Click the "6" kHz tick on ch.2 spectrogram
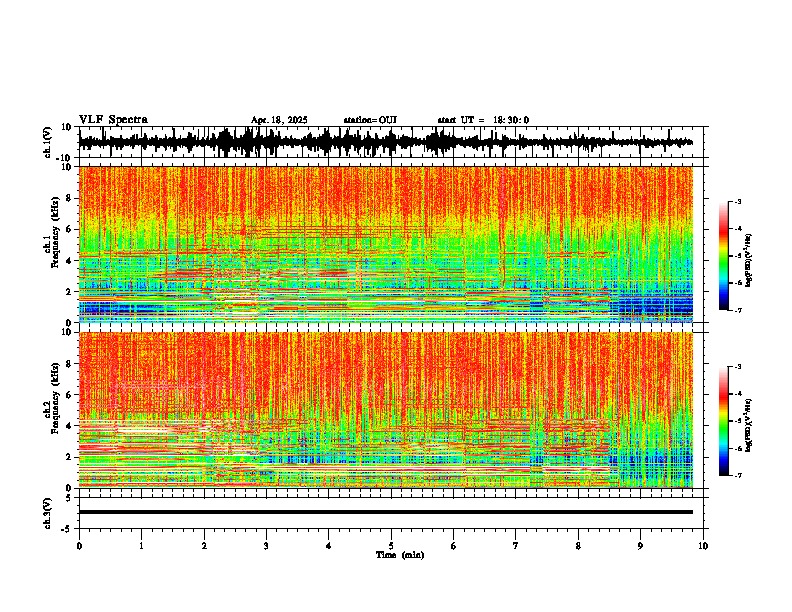This screenshot has width=792, height=612. coord(69,395)
